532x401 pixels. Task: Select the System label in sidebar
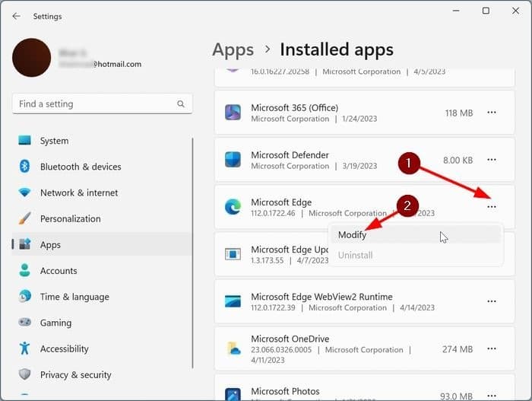point(54,141)
